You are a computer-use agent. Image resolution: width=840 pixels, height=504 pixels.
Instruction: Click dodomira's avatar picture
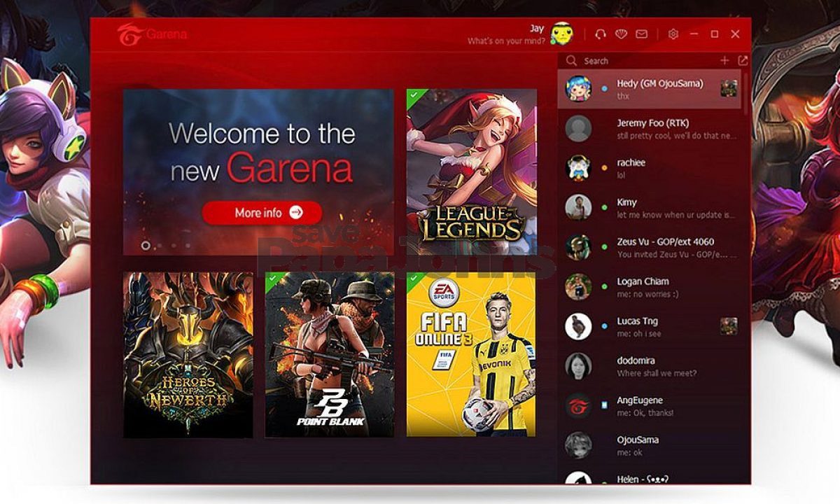tap(578, 366)
